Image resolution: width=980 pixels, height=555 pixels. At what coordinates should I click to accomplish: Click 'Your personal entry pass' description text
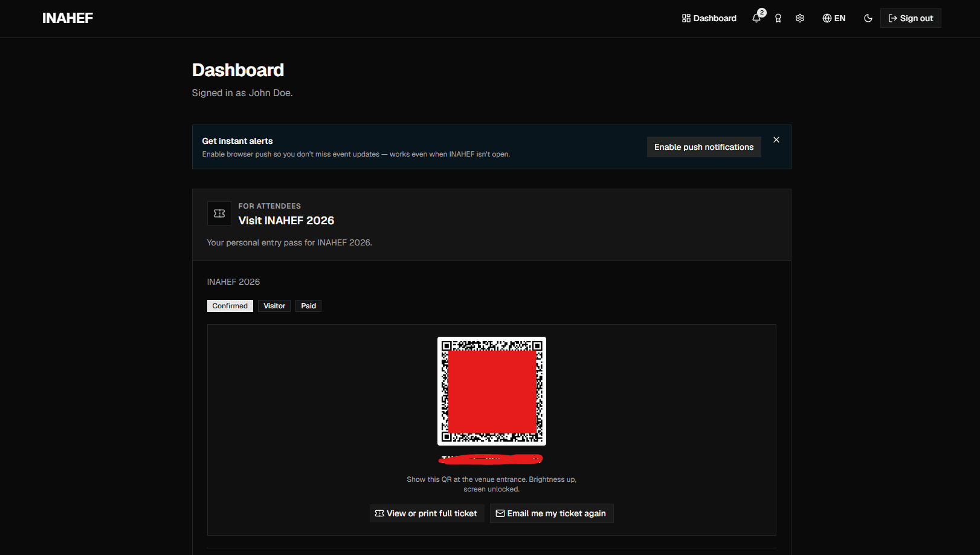[289, 242]
